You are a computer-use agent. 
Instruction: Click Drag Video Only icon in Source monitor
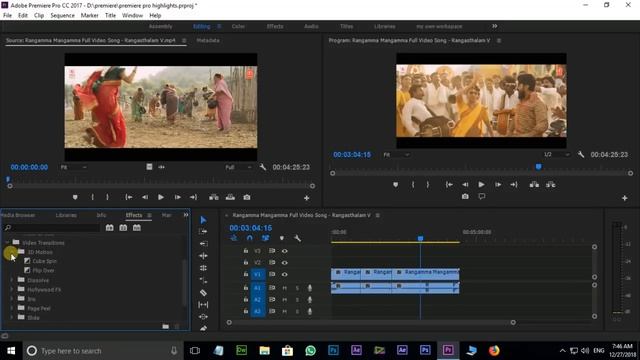pos(149,167)
